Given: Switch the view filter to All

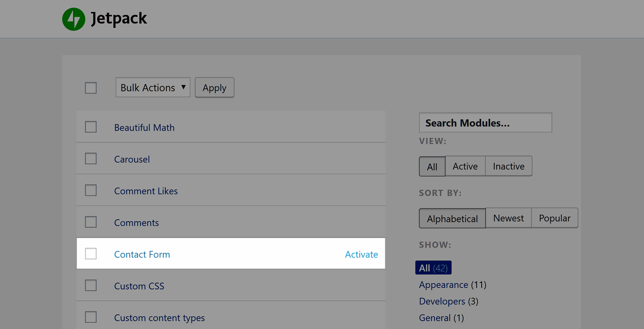Looking at the screenshot, I should [x=432, y=166].
